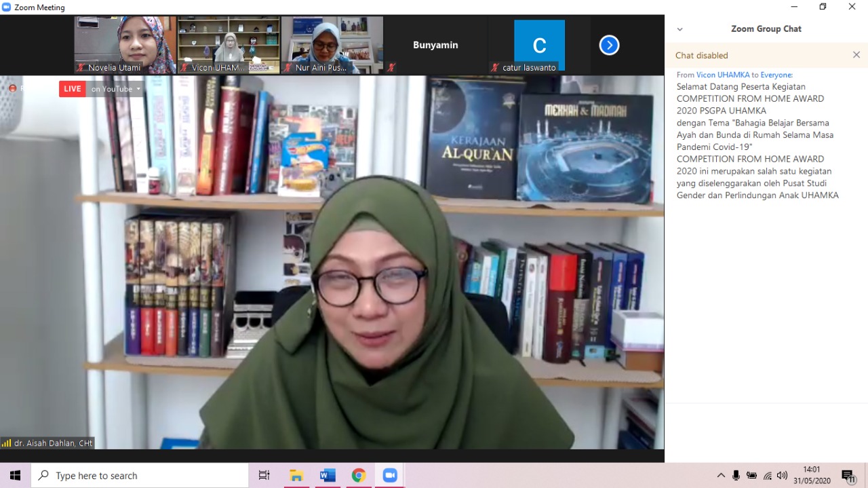Click the red LIVE badge
The image size is (868, 488).
72,88
